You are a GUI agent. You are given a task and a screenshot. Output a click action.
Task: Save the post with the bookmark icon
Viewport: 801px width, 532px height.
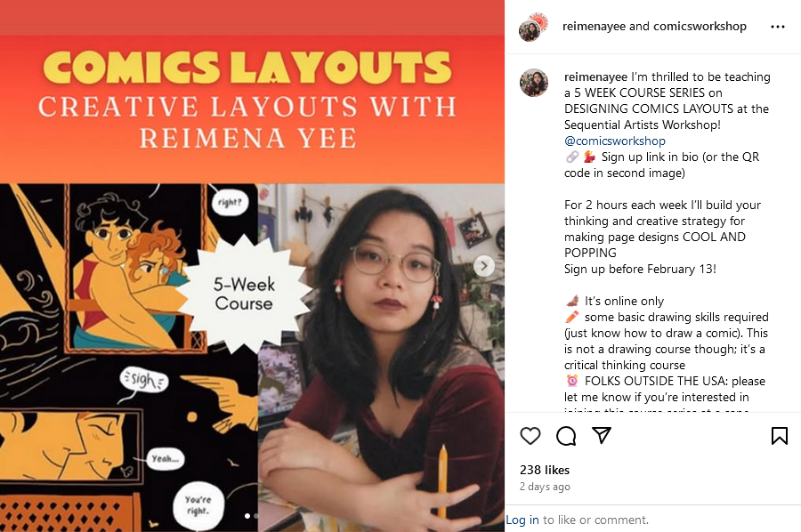(x=779, y=436)
